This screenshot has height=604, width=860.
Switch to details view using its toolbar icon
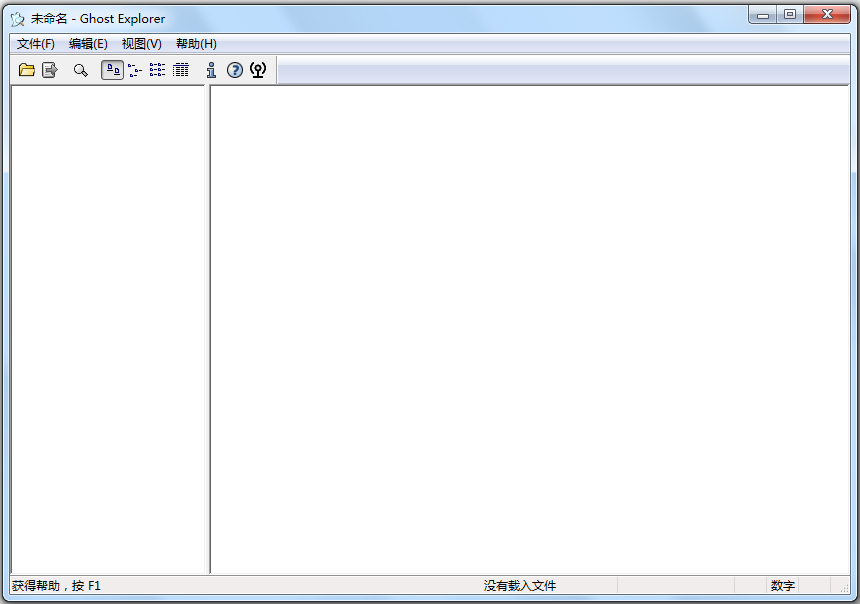[180, 70]
